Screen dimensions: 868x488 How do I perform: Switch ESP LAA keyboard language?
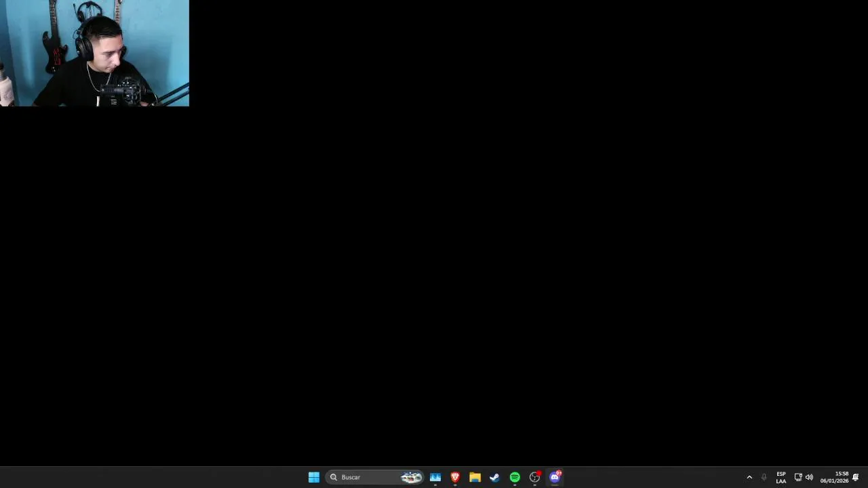pyautogui.click(x=781, y=477)
